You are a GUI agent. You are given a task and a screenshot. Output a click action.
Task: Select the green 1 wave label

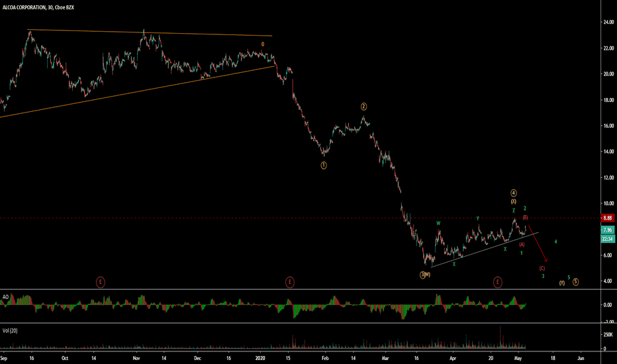(522, 253)
